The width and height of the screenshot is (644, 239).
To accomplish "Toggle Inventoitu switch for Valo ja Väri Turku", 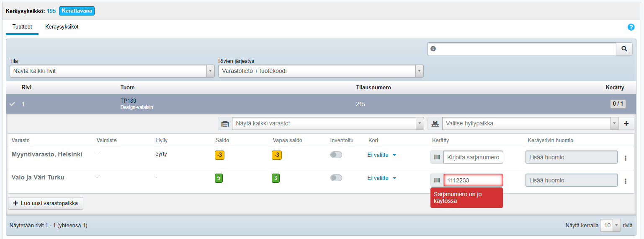I will coord(336,178).
